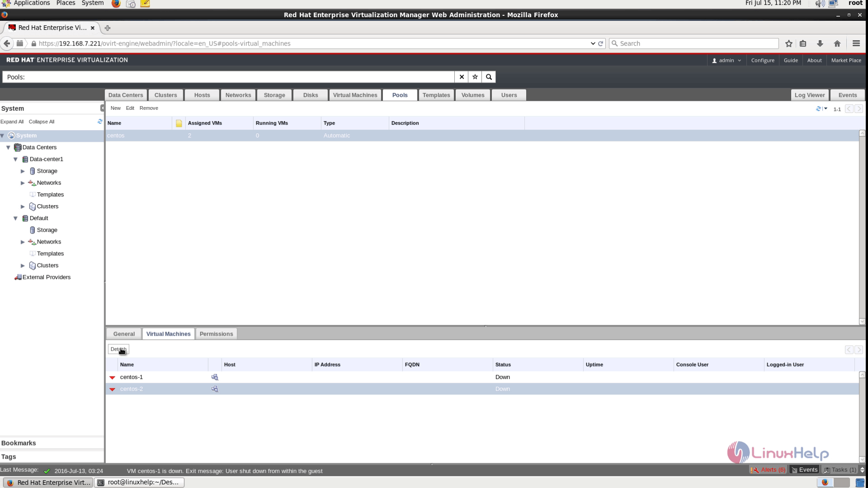This screenshot has width=868, height=488.
Task: Click the VM status icon for centos-1
Action: point(113,376)
